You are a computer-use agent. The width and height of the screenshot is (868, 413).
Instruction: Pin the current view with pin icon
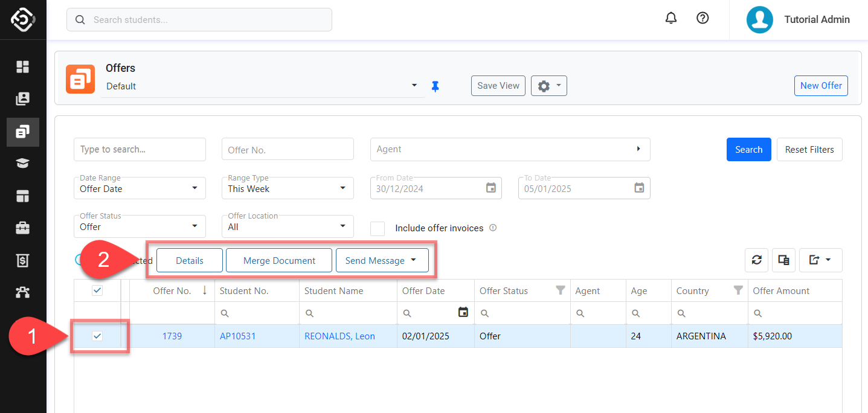pyautogui.click(x=435, y=86)
